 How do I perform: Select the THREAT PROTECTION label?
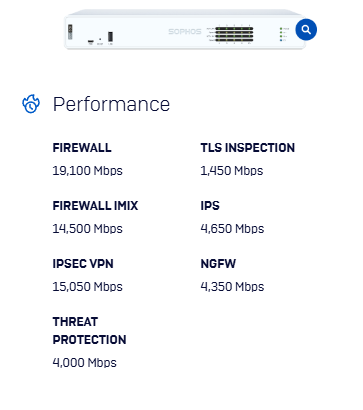[89, 331]
